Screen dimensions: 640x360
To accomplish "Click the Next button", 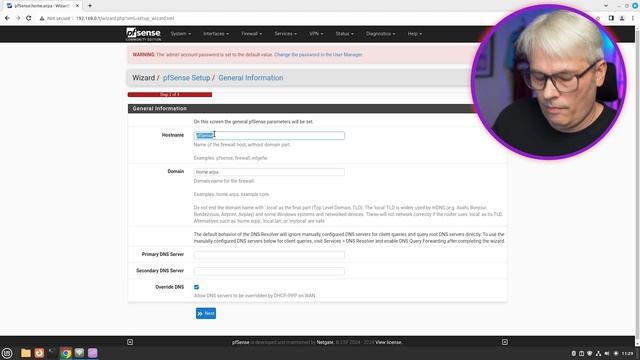I will (206, 313).
